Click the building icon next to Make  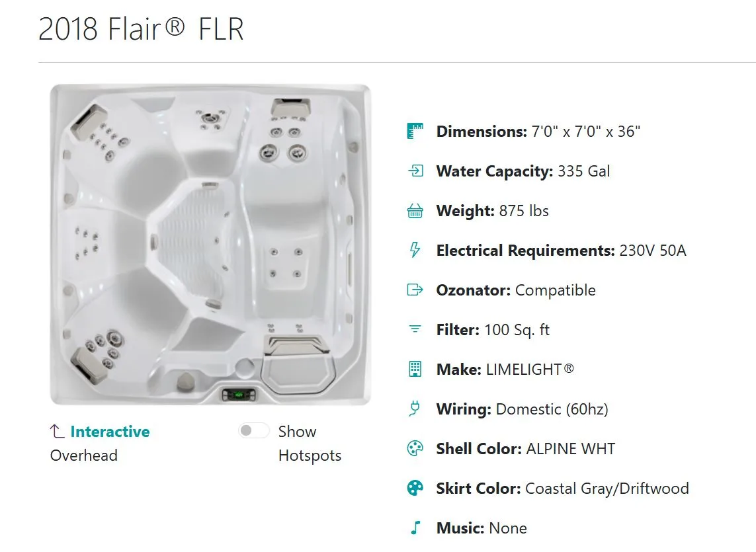click(415, 369)
